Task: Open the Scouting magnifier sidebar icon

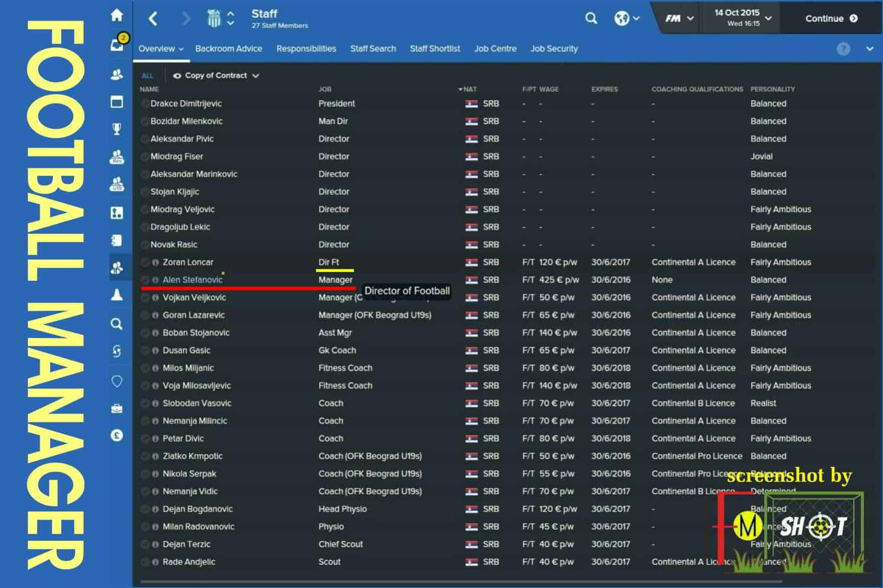Action: coord(117,324)
